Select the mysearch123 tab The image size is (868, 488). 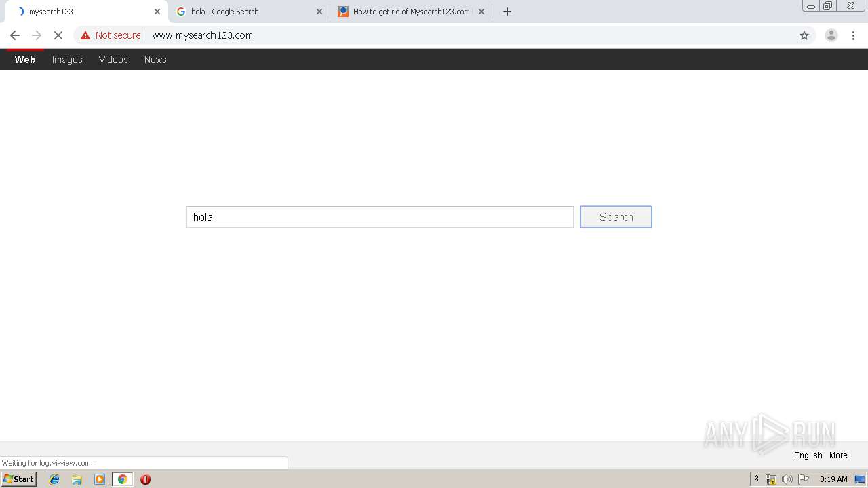click(87, 12)
